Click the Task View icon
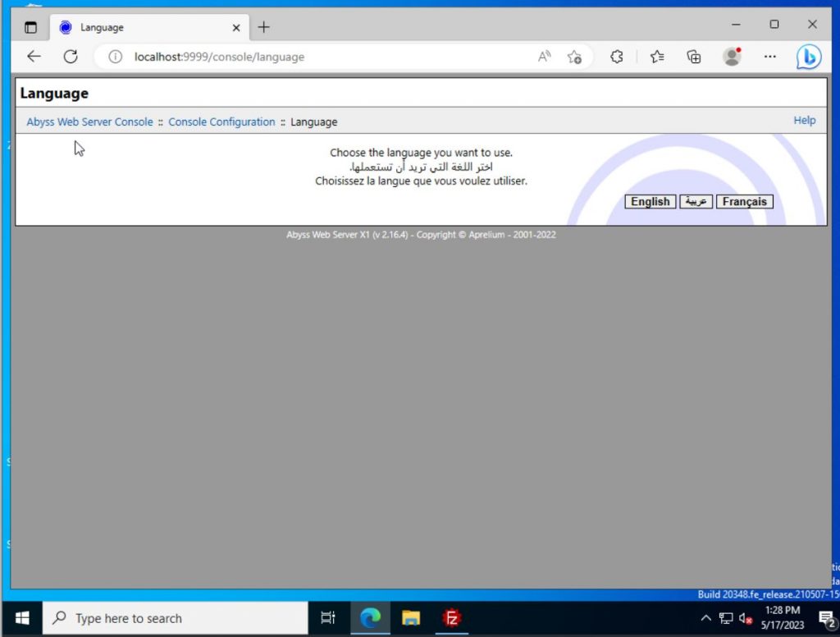This screenshot has height=637, width=840. [328, 617]
